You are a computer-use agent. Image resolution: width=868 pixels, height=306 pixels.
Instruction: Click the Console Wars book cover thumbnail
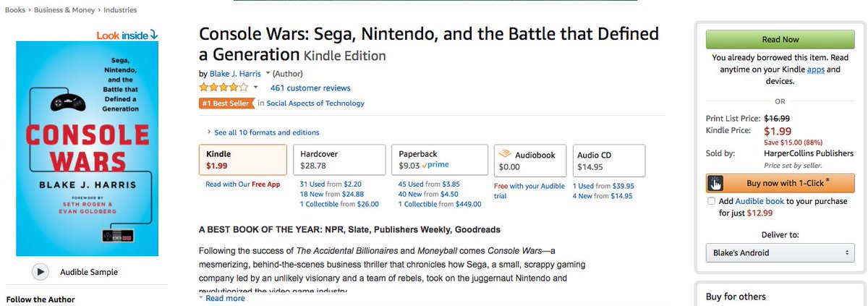click(87, 148)
